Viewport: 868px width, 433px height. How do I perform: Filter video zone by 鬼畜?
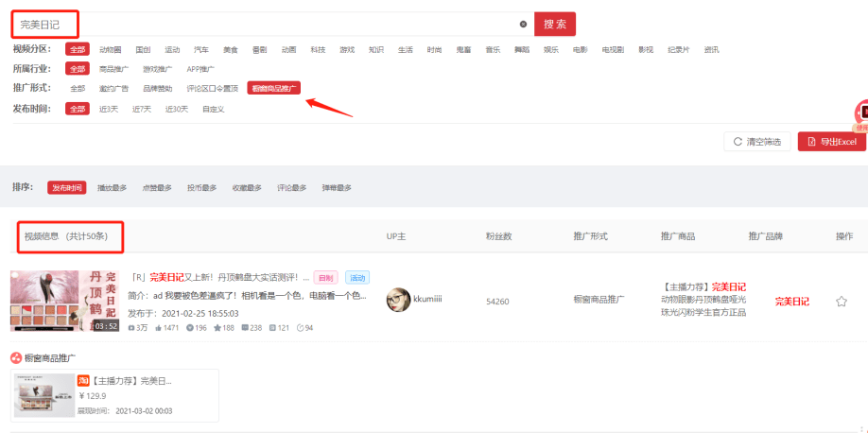(464, 49)
